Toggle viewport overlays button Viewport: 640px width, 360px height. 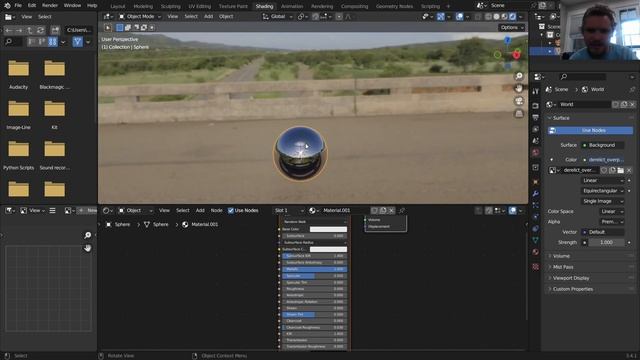(x=459, y=17)
